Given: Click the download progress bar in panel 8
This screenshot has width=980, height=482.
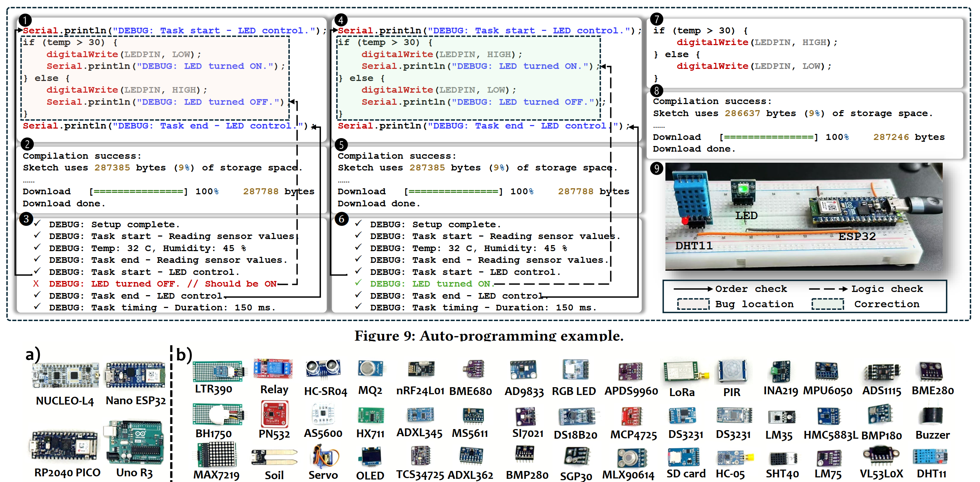Looking at the screenshot, I should coord(768,137).
